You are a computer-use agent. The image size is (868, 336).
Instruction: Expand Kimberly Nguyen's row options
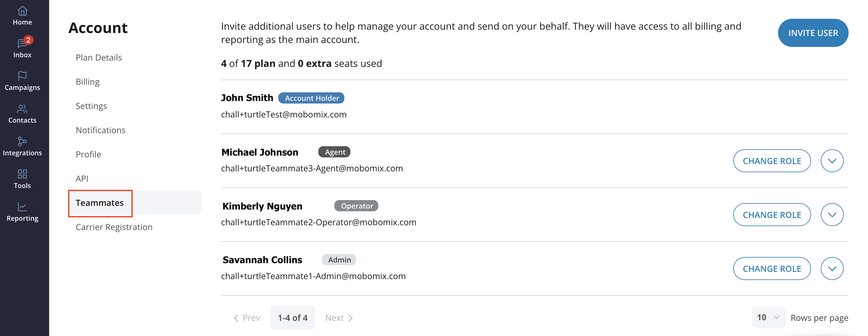832,214
